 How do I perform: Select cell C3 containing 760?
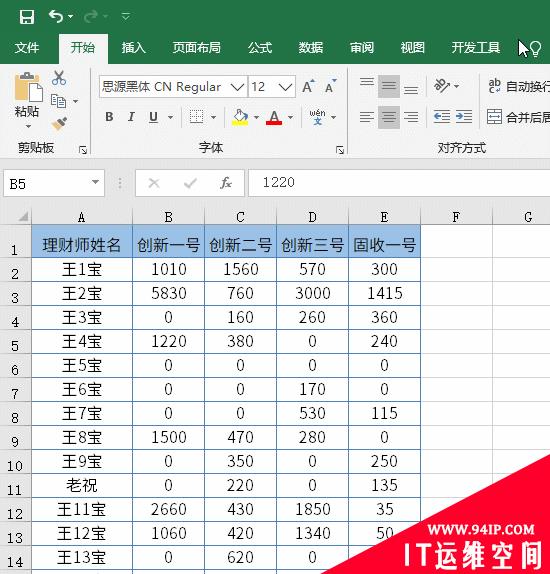(x=240, y=294)
